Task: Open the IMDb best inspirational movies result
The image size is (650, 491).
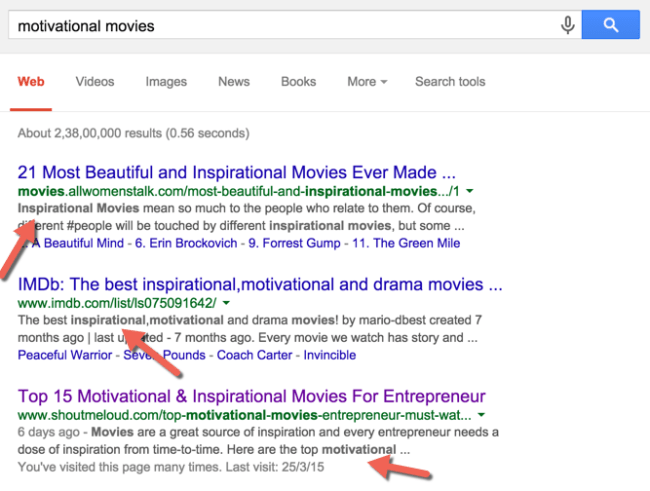Action: click(260, 284)
